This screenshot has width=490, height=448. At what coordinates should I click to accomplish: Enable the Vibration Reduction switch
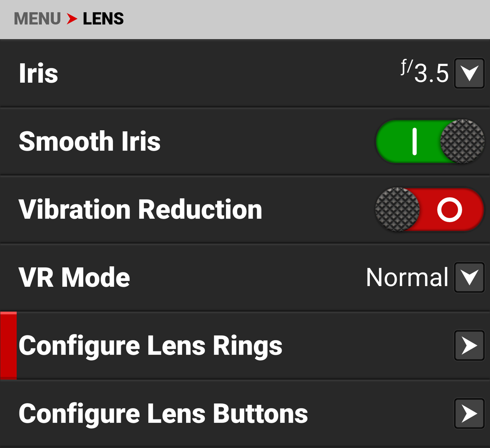point(429,209)
